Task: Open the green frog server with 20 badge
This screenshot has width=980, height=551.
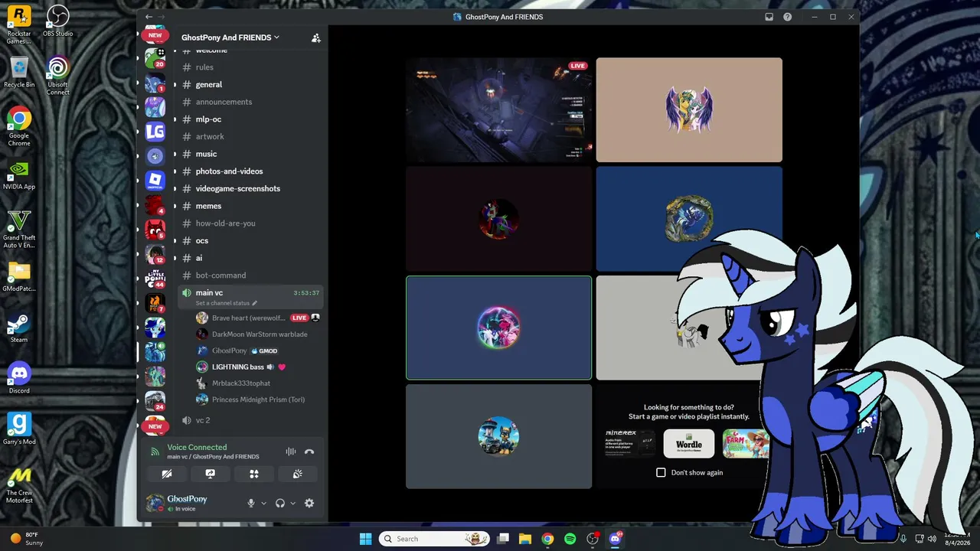Action: 155,57
